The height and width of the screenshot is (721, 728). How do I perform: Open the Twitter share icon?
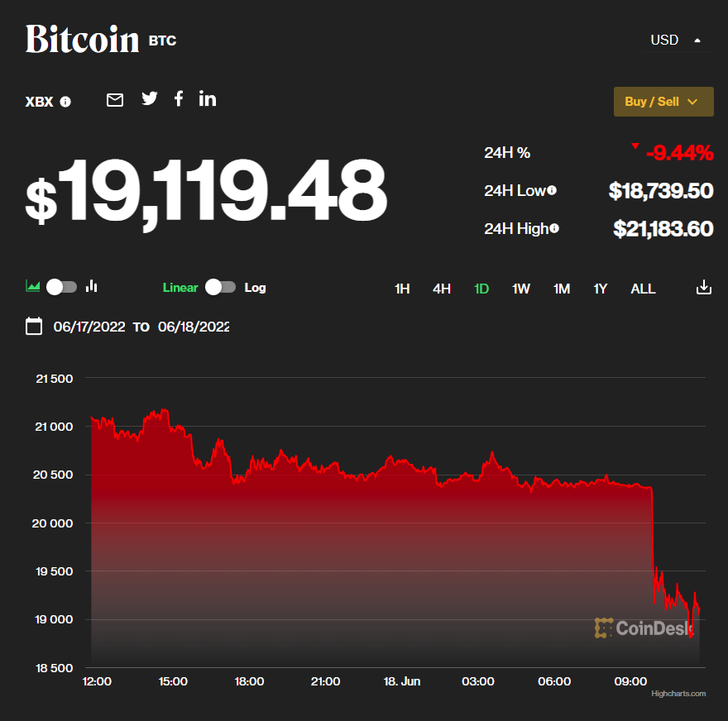tap(150, 98)
